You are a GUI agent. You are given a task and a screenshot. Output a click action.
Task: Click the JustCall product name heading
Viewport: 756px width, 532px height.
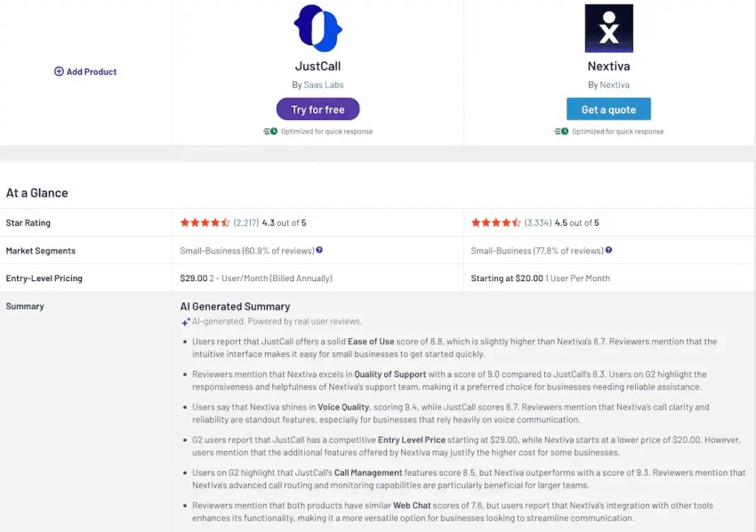[x=318, y=66]
